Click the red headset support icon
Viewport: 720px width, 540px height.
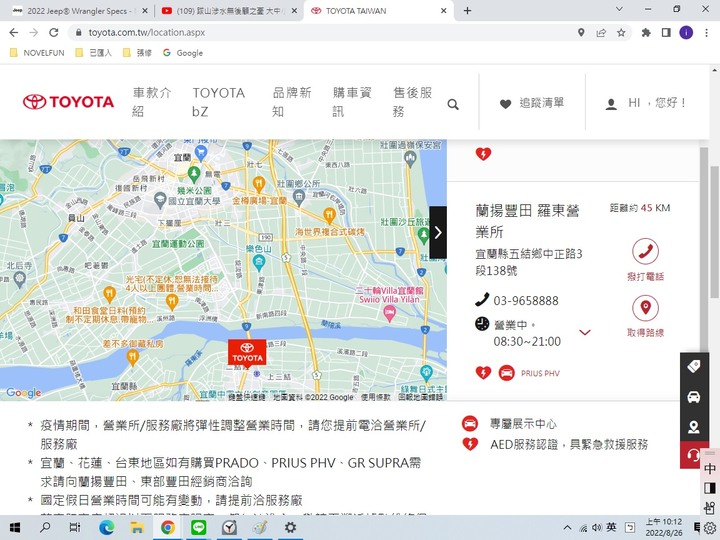[x=693, y=455]
